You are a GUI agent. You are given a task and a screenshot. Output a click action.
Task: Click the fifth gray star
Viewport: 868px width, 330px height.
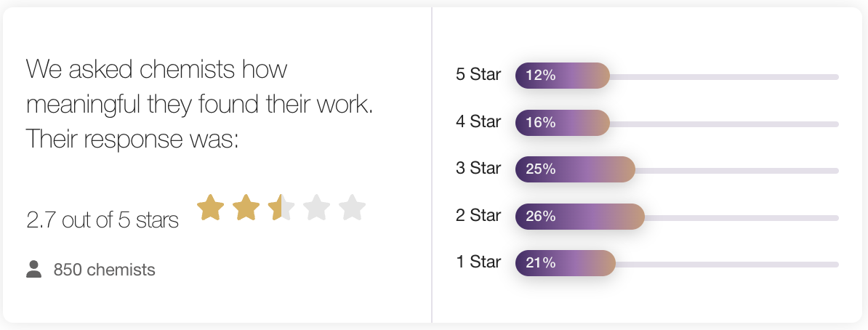[x=352, y=208]
